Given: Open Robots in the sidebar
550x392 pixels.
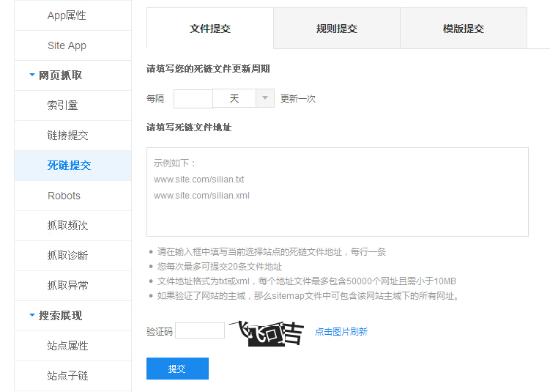Looking at the screenshot, I should (x=64, y=196).
